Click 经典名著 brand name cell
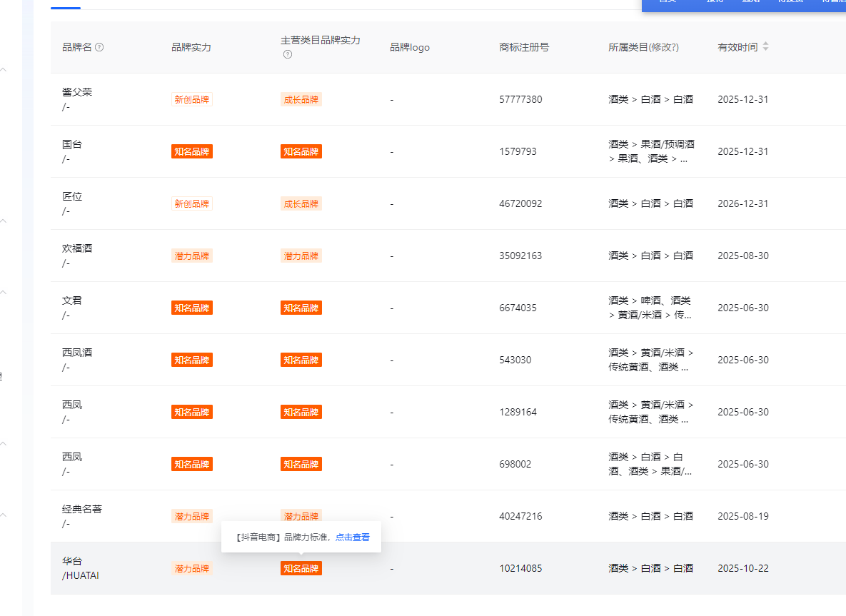The height and width of the screenshot is (616, 846). [x=82, y=509]
